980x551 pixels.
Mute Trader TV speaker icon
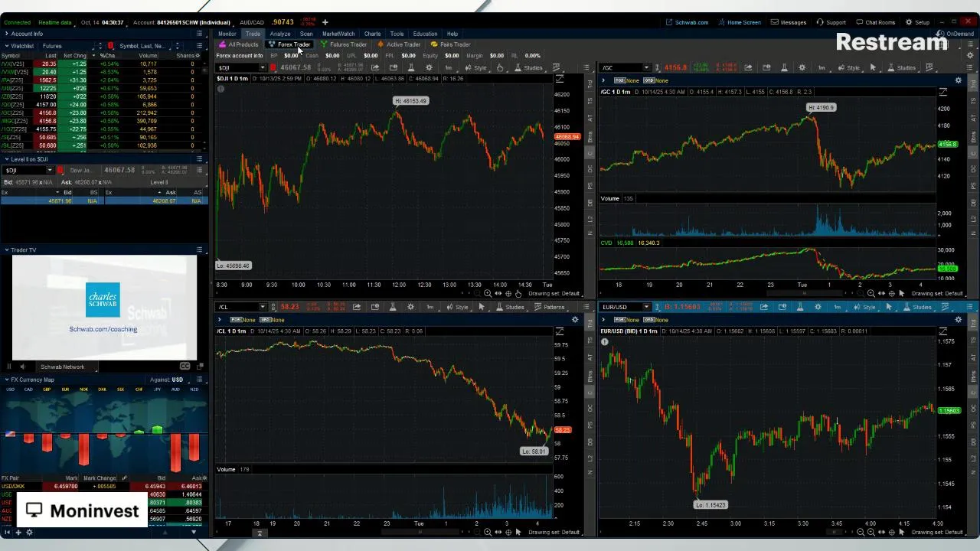click(22, 367)
